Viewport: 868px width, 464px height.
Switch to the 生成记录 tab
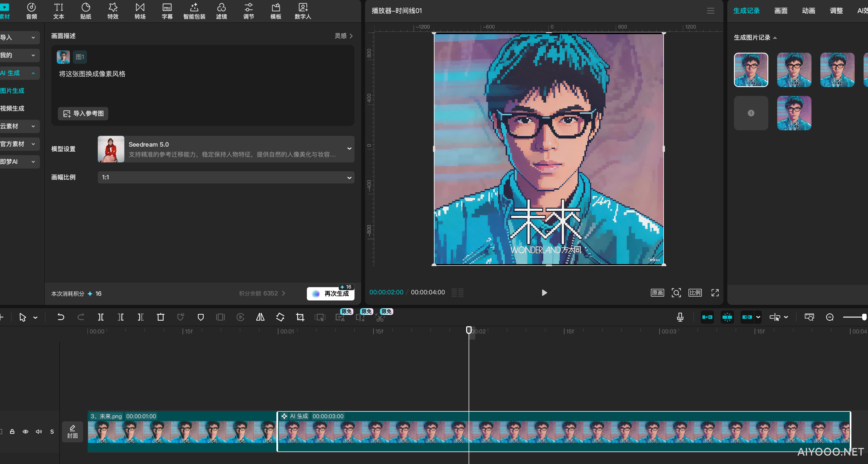[x=746, y=11]
